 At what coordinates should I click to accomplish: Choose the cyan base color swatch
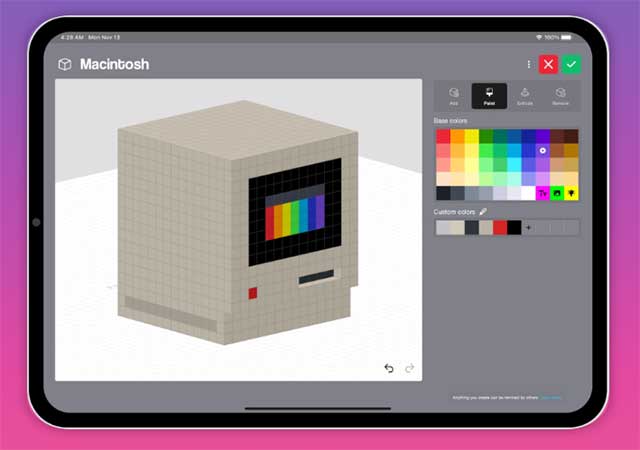[514, 165]
